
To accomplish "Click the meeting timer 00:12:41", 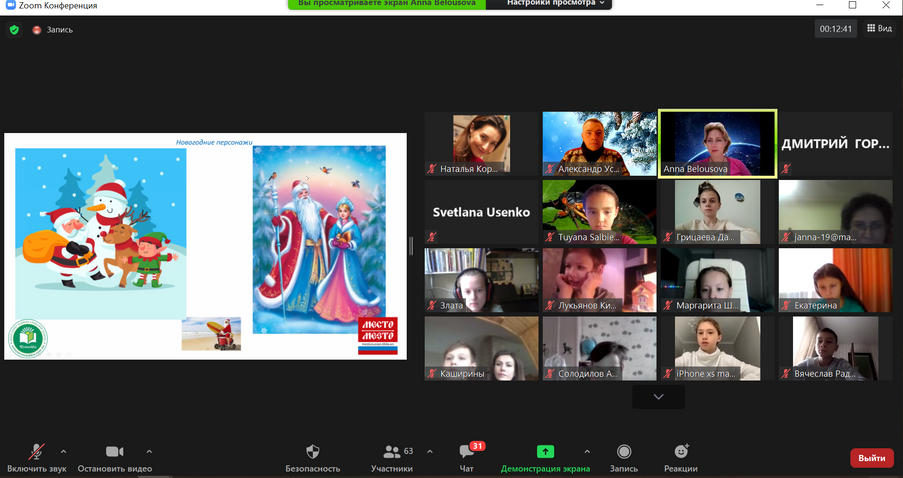I will coord(836,29).
